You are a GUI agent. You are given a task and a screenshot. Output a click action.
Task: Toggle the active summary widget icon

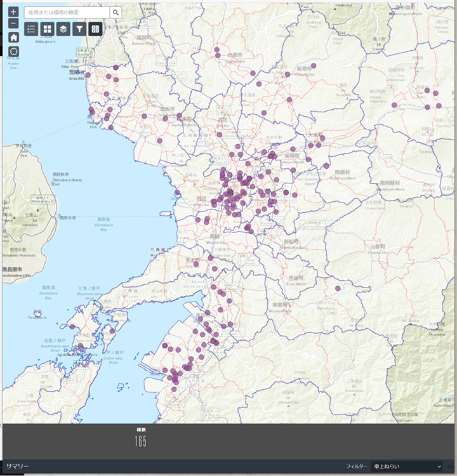95,29
